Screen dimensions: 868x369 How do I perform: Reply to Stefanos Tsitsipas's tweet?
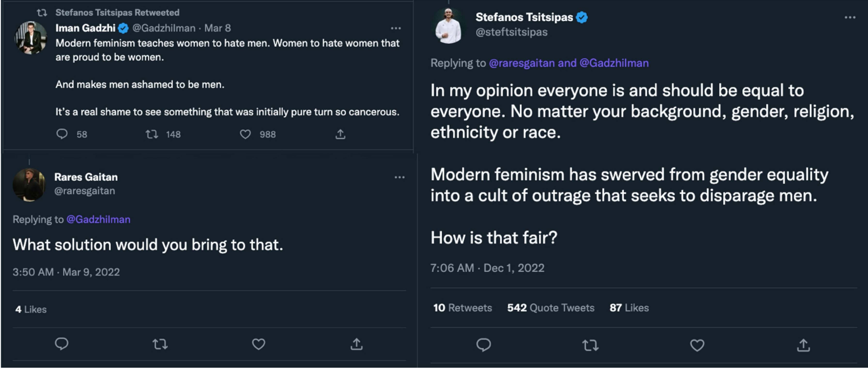(484, 345)
